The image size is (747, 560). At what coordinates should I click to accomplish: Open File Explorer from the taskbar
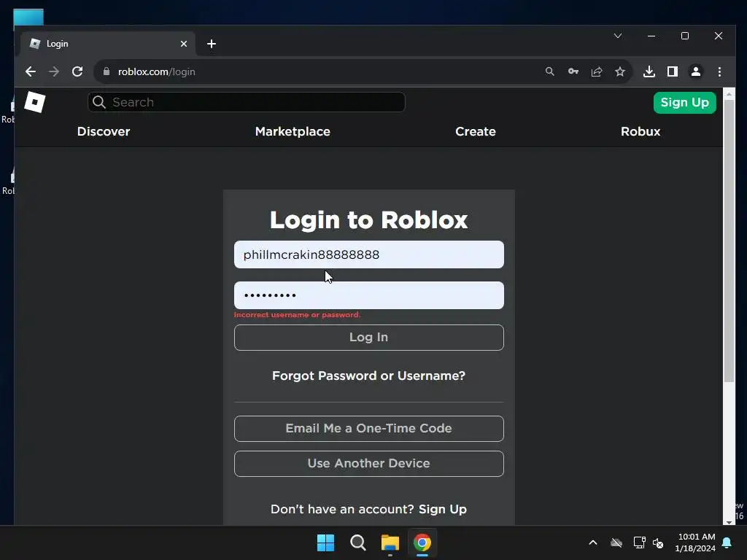[x=390, y=542]
